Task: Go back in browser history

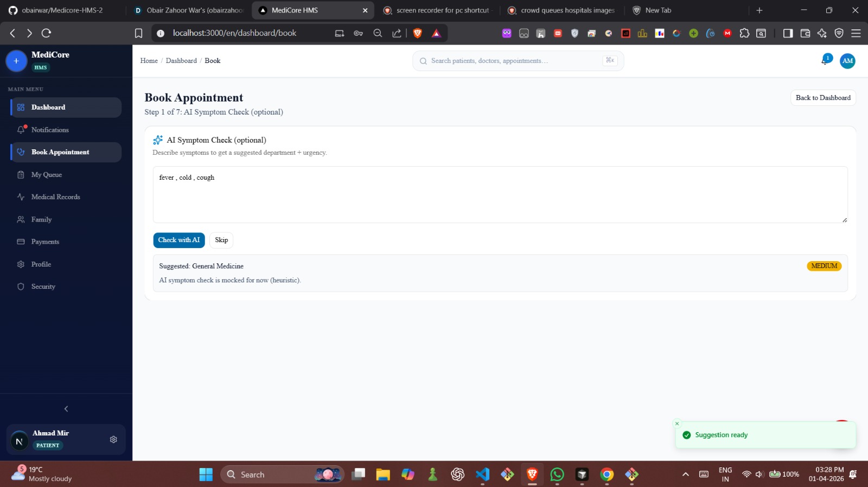Action: (x=13, y=33)
